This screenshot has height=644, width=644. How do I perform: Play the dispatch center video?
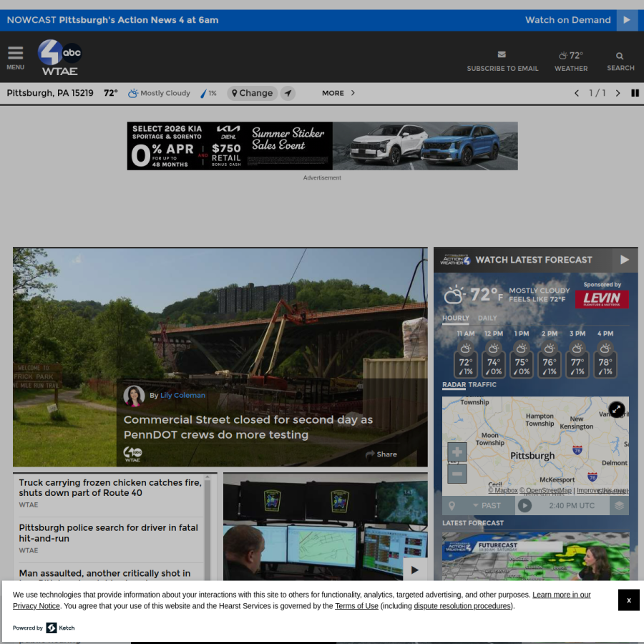[x=414, y=570]
